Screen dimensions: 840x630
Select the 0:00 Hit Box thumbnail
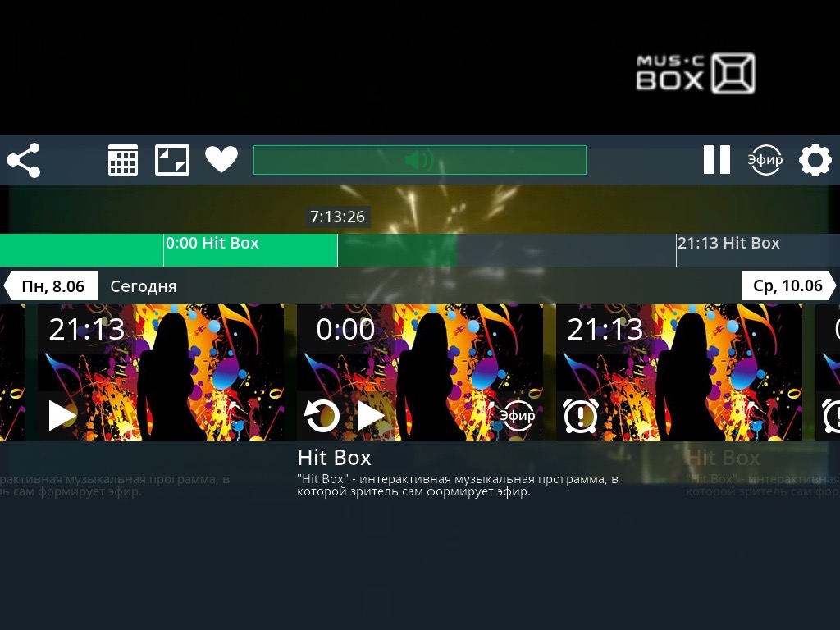[420, 372]
